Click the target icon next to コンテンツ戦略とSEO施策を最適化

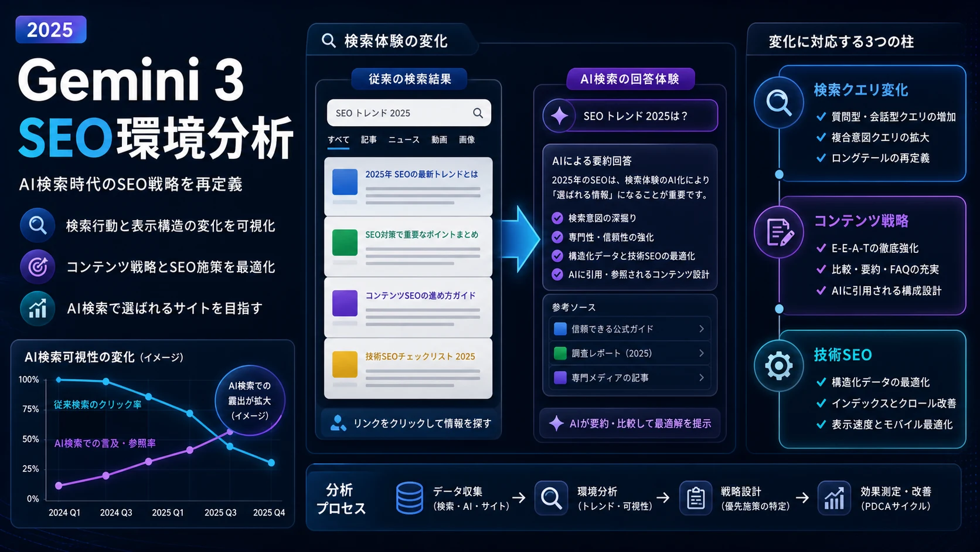(38, 267)
